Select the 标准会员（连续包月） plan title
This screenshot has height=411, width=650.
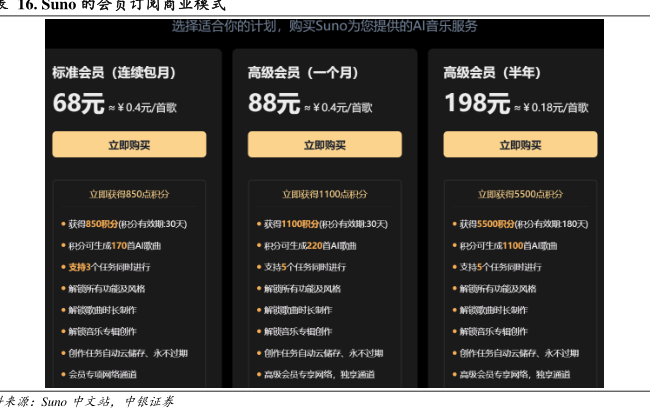tap(114, 72)
